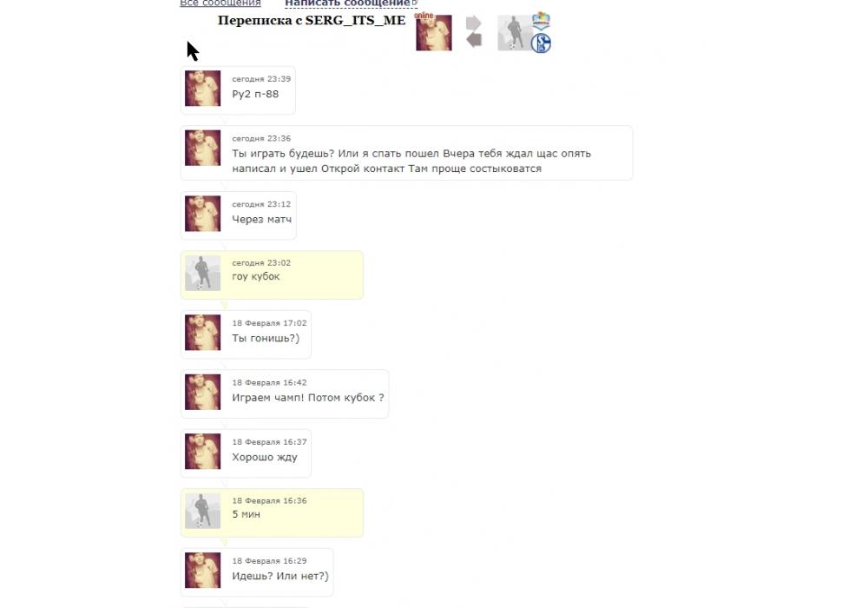Viewport: 868px width, 608px height.
Task: Open SERG_ITS_ME's header profile photo
Action: pyautogui.click(x=434, y=33)
